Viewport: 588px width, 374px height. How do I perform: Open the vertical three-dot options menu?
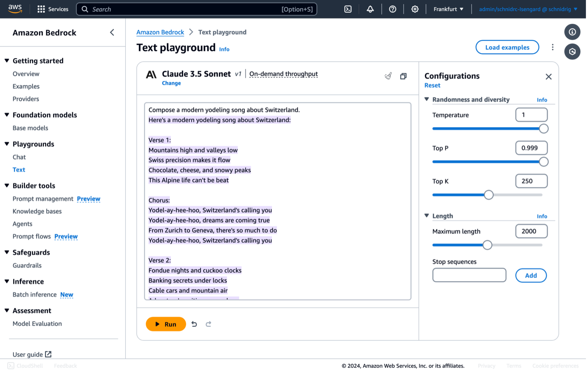coord(552,47)
